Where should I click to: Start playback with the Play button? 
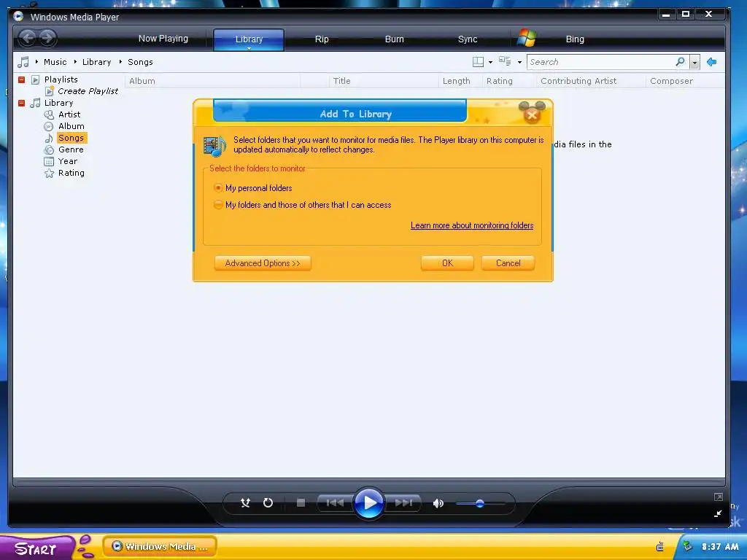pos(368,503)
